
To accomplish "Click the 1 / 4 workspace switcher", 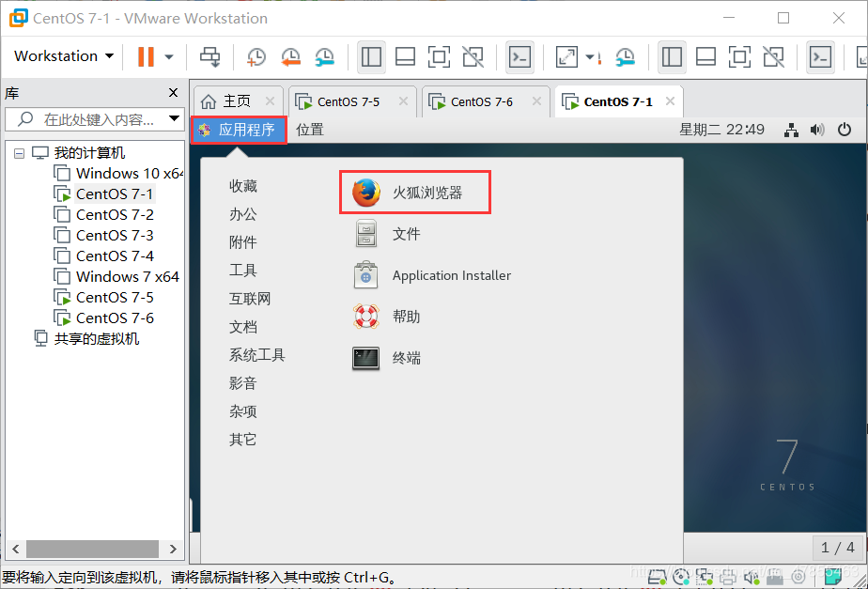I will [838, 548].
